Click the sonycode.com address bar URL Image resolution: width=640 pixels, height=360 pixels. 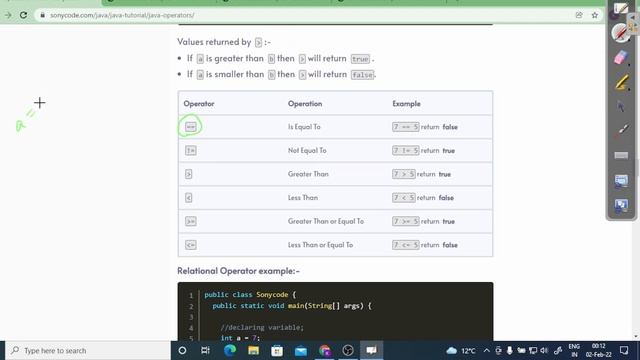122,15
